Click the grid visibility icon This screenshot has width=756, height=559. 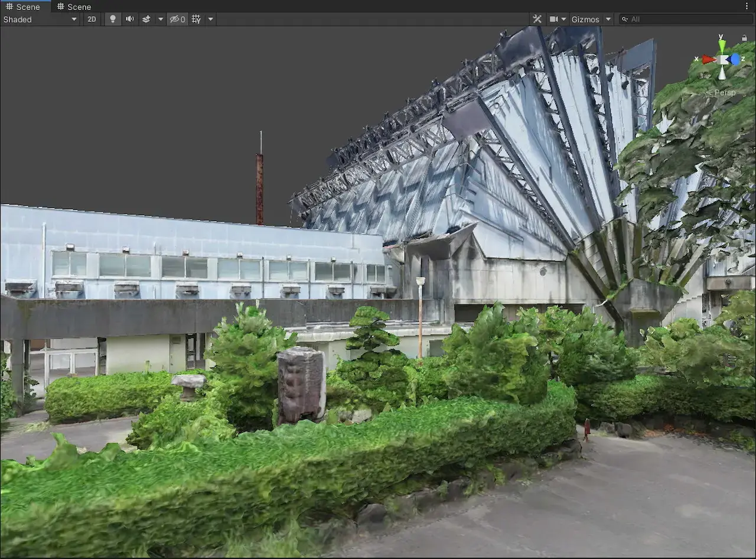pos(196,19)
